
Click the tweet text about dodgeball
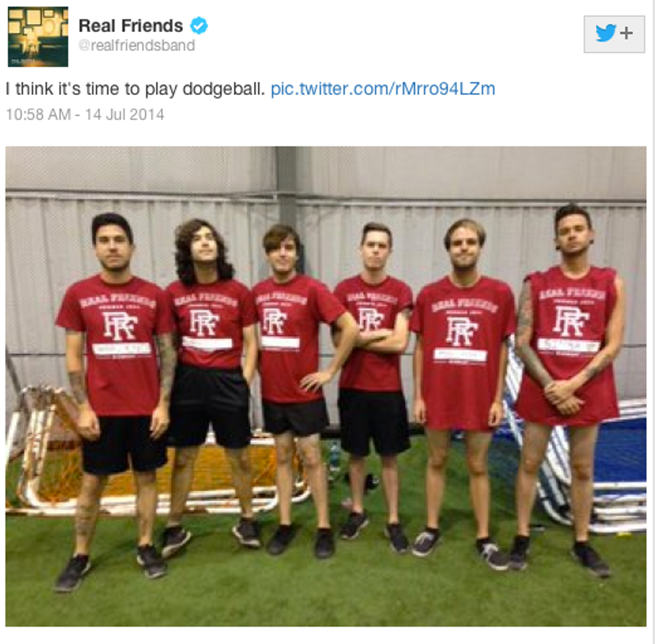click(135, 89)
